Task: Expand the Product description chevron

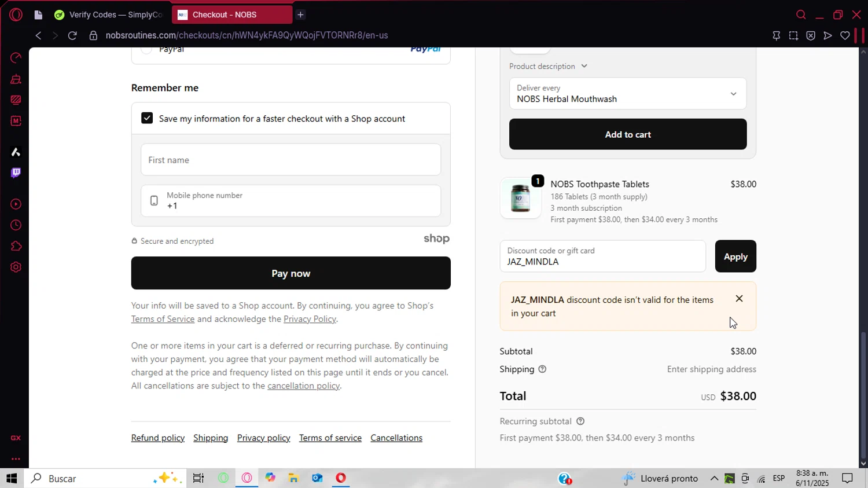Action: [584, 66]
